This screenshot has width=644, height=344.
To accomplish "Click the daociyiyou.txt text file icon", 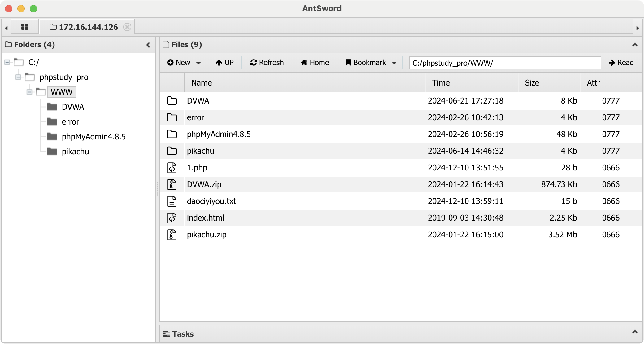I will [172, 201].
